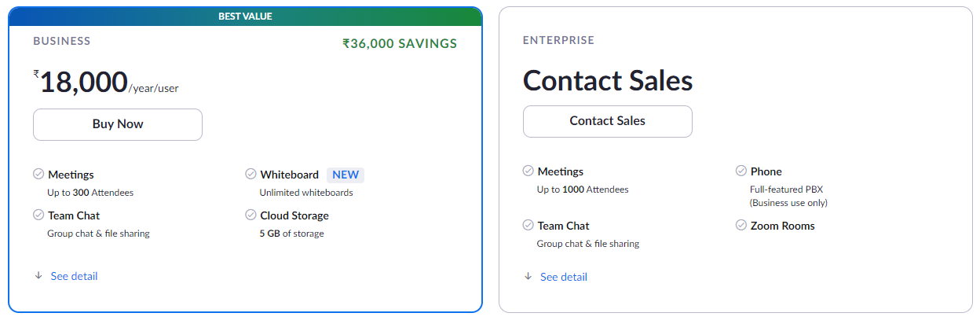Image resolution: width=980 pixels, height=324 pixels.
Task: Click the NEW badge beside Whiteboard
Action: click(x=346, y=175)
